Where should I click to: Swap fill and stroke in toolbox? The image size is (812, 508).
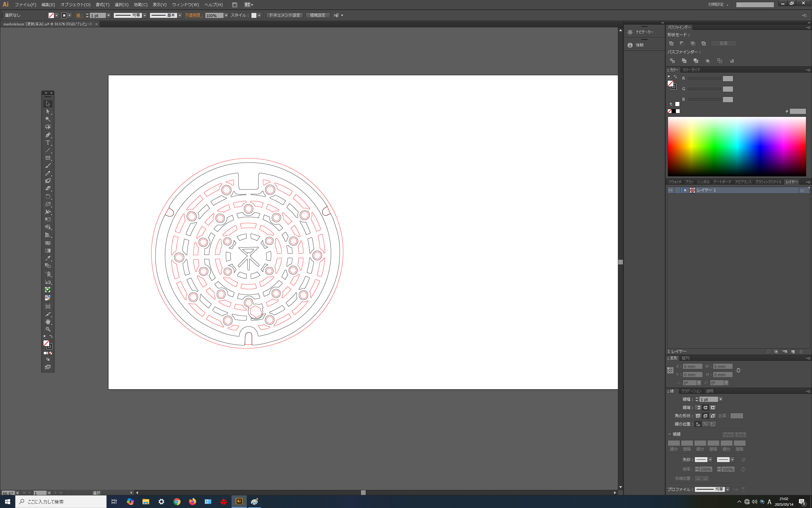51,336
